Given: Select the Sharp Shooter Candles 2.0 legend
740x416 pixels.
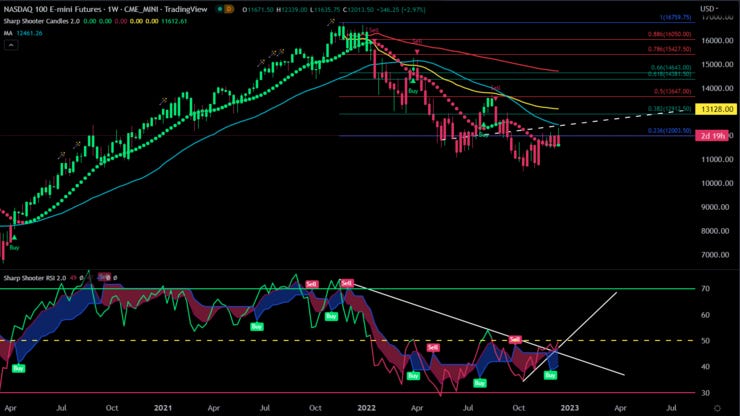Looking at the screenshot, I should [x=42, y=21].
